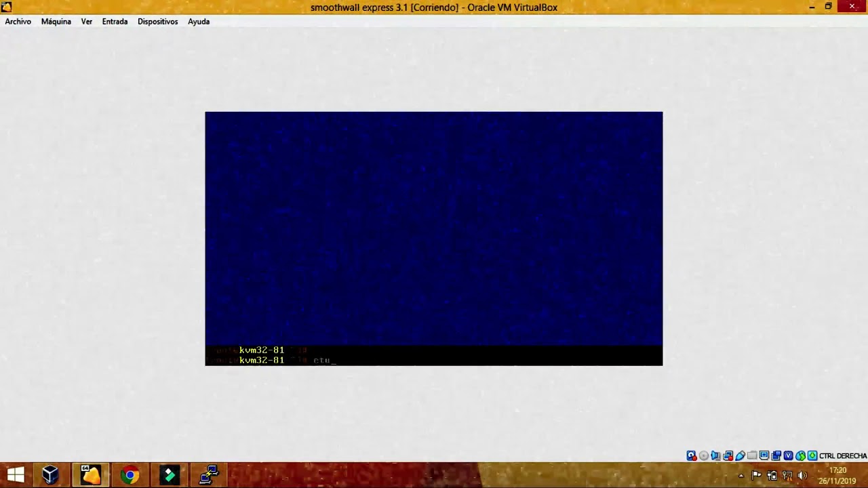Open Filmora from the taskbar
This screenshot has height=488, width=868.
(170, 475)
